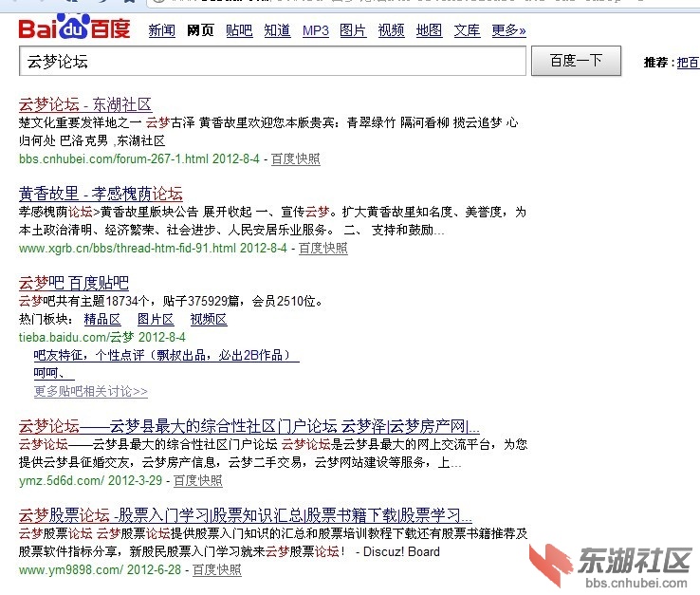Open result 云梦股票论坛 -股票入门学习
Viewport: 700px width, 595px height.
coord(245,515)
